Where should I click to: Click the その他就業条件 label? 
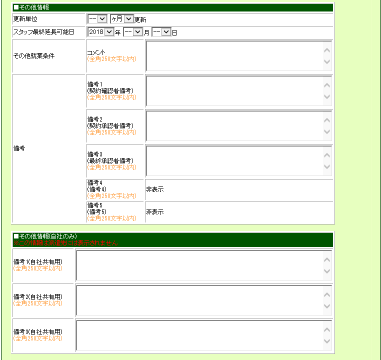[34, 56]
